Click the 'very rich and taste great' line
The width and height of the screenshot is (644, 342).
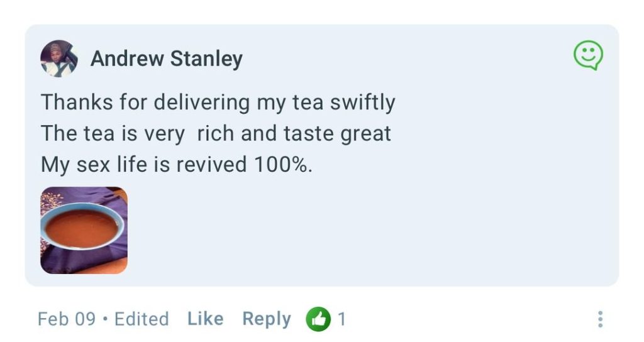216,133
